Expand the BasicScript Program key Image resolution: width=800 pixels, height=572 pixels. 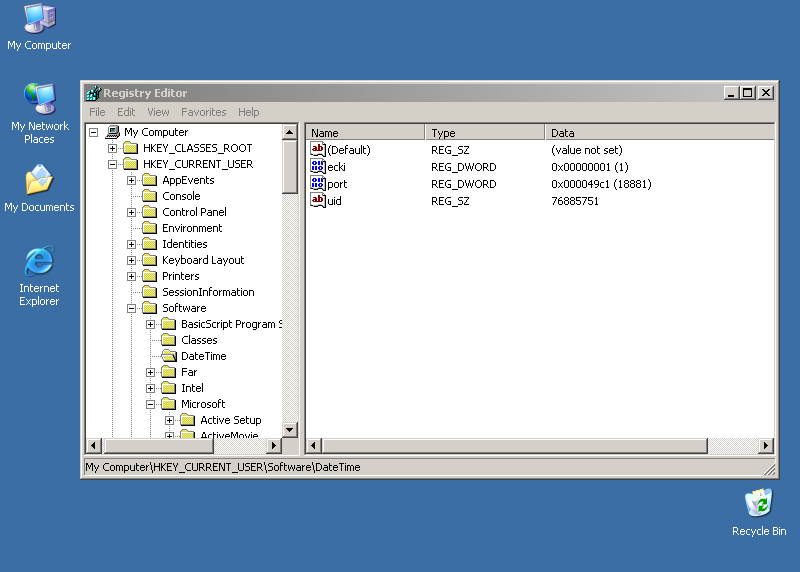tap(151, 325)
